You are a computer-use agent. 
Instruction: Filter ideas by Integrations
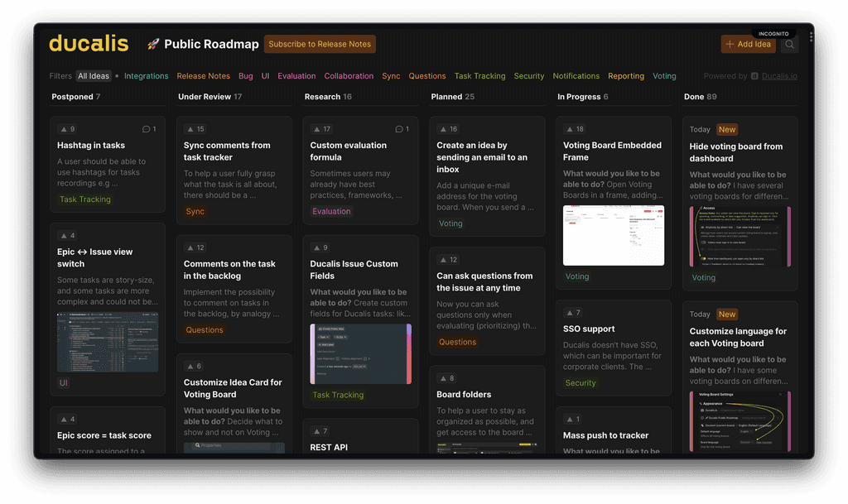pos(146,76)
